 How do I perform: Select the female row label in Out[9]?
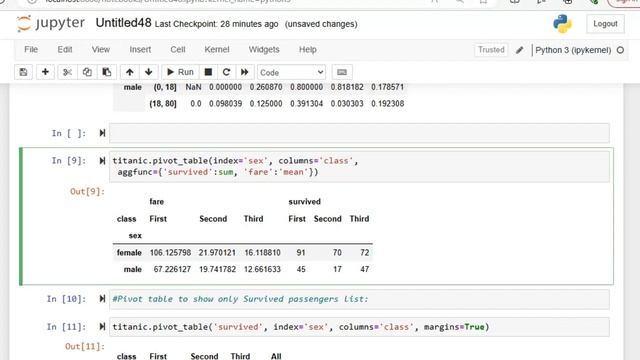click(x=129, y=253)
